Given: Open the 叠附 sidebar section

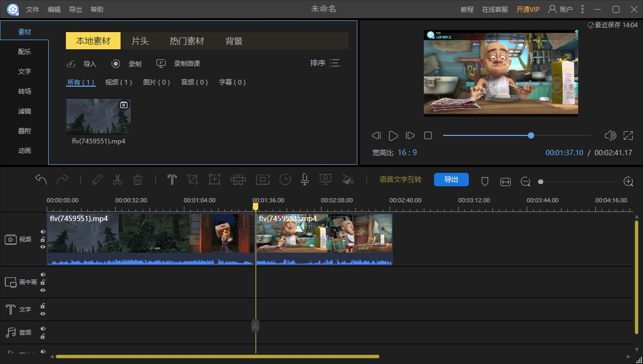Looking at the screenshot, I should click(25, 131).
